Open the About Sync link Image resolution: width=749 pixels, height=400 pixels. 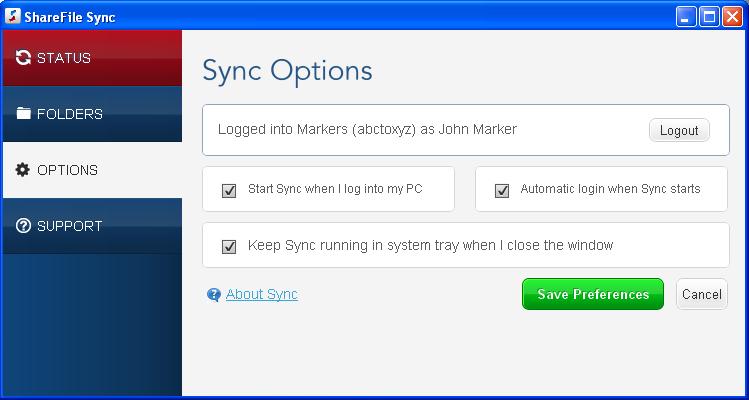(x=262, y=294)
